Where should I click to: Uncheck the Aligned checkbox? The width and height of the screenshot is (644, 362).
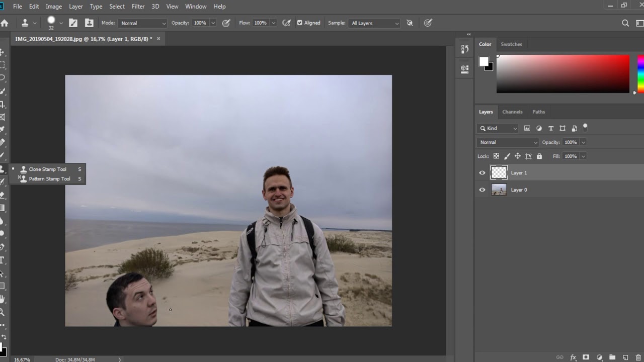click(300, 23)
